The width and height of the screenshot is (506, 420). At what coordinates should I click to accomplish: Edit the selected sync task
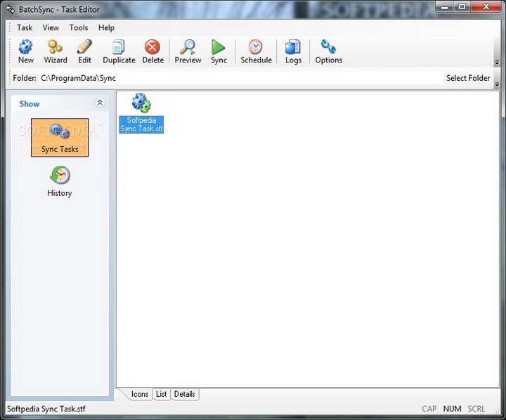84,51
